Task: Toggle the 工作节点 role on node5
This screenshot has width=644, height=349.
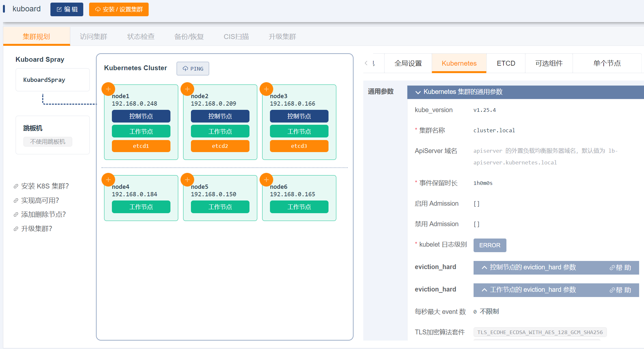Action: coord(220,207)
